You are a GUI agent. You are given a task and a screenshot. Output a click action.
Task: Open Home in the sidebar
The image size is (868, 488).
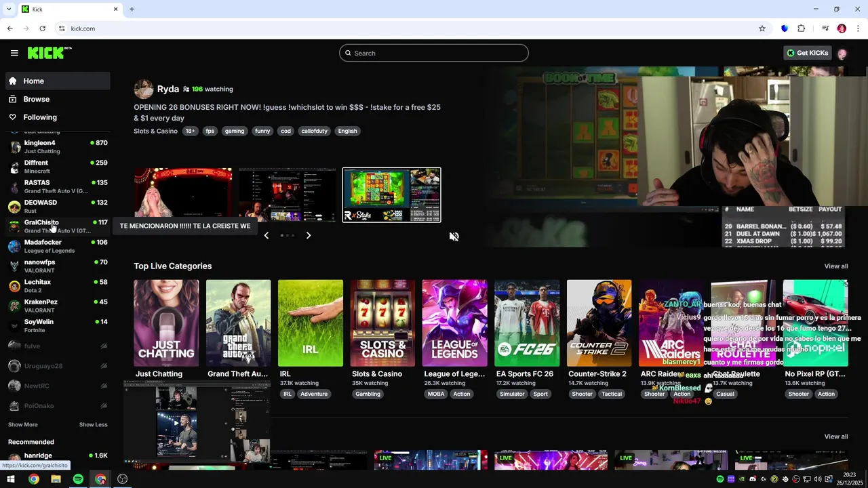58,81
